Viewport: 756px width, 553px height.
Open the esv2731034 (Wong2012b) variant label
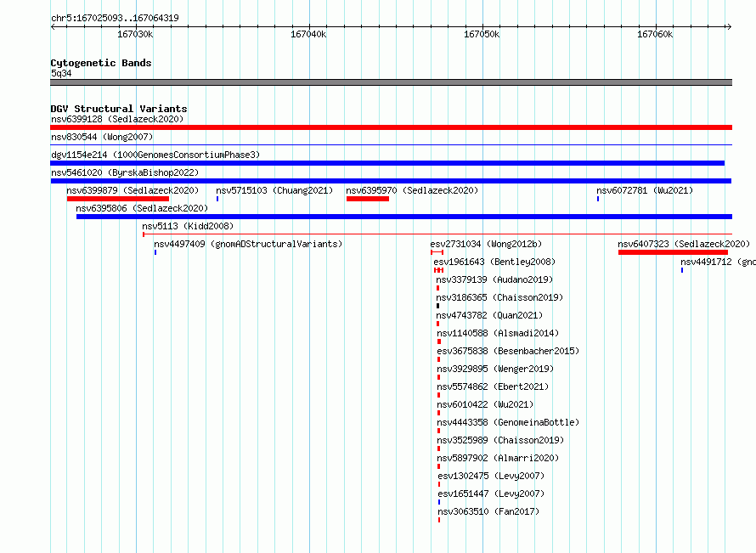coord(486,244)
